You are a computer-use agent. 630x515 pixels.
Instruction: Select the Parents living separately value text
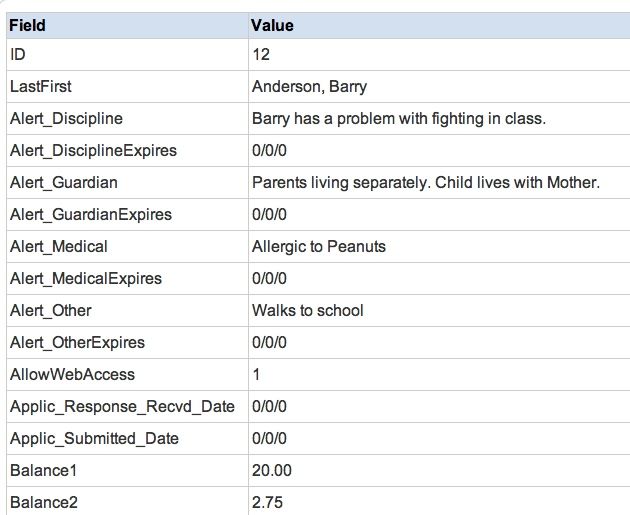tap(426, 182)
